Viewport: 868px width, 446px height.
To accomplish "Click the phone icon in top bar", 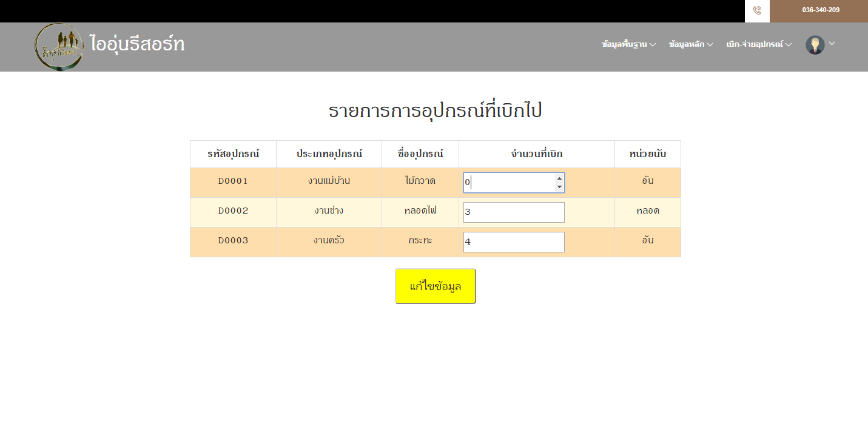I will click(x=757, y=10).
